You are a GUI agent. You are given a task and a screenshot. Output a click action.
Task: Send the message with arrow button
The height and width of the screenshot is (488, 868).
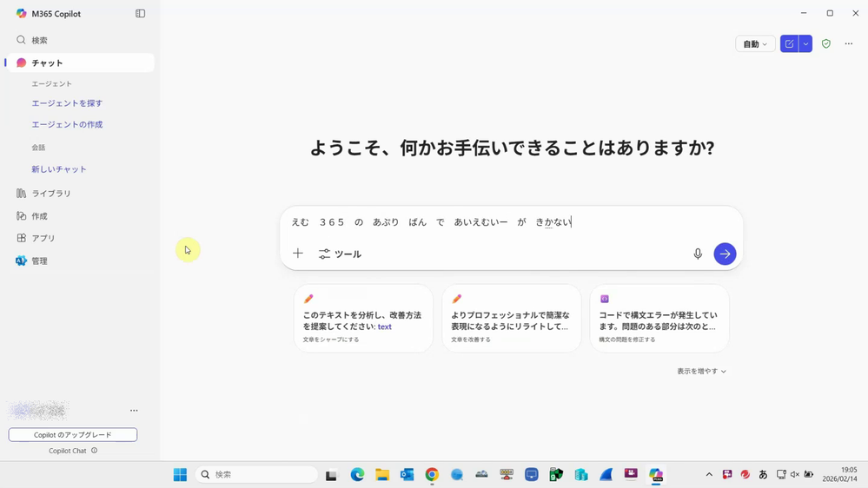coord(725,254)
